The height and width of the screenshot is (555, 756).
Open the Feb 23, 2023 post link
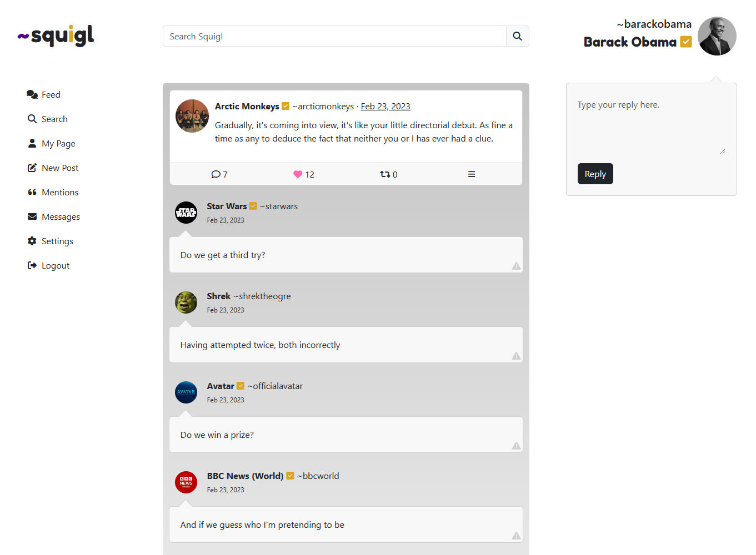[x=385, y=106]
